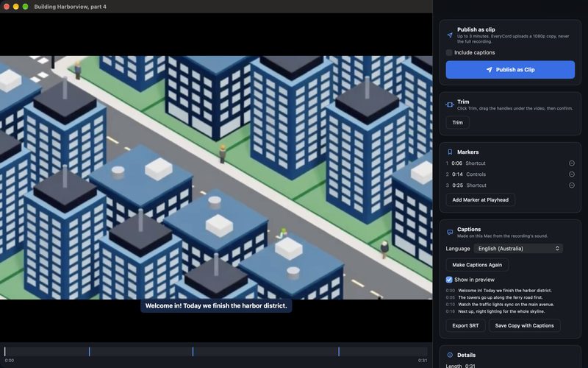Select caption 'The towers go up along the ferry road first.'
The height and width of the screenshot is (368, 588).
[501, 297]
